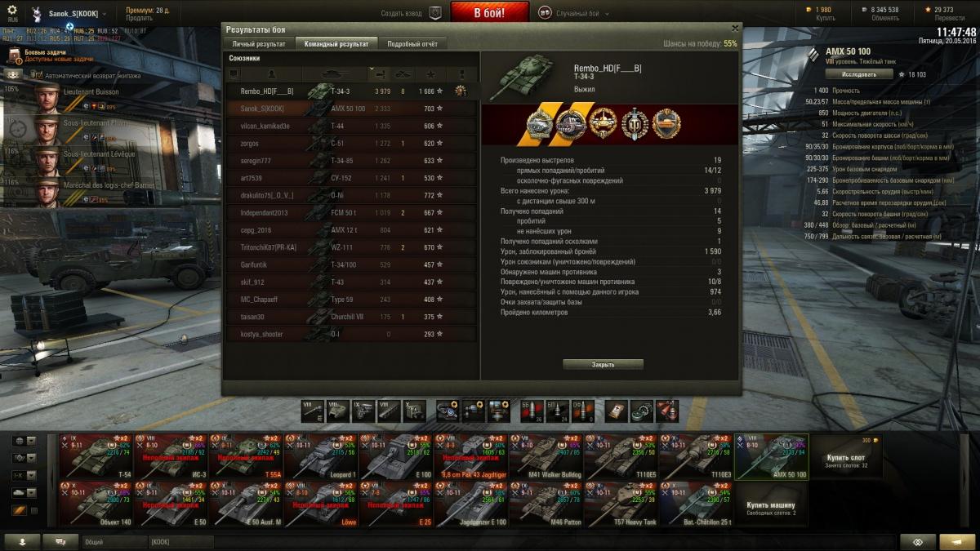The image size is (980, 551).
Task: Select ally row Independant2013
Action: pyautogui.click(x=350, y=213)
